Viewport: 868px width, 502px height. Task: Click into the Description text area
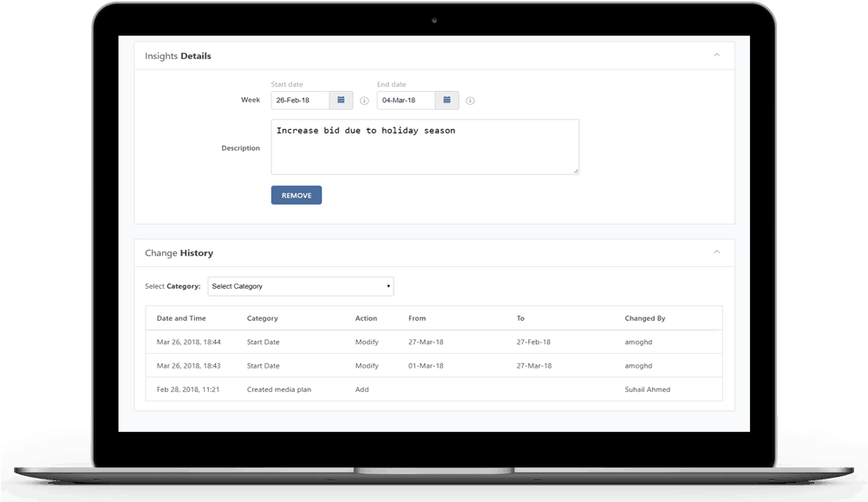pyautogui.click(x=425, y=147)
